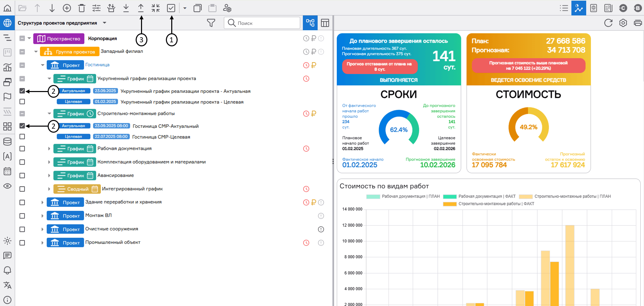Check the Монтаж ВЛ project checkbox
Screen dimensions: 644x306
point(22,216)
